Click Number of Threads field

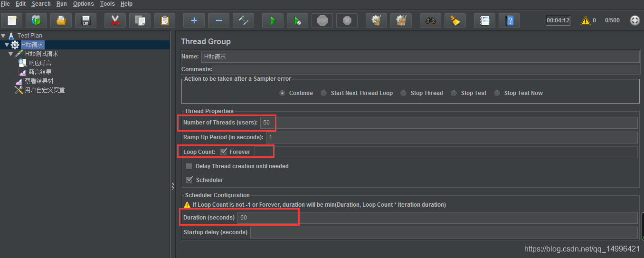pos(449,123)
